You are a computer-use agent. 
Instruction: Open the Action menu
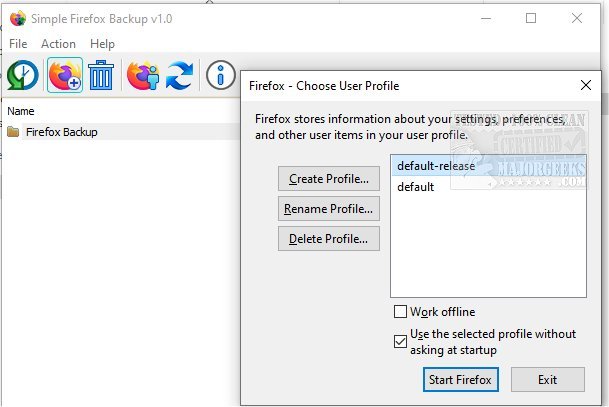point(58,44)
